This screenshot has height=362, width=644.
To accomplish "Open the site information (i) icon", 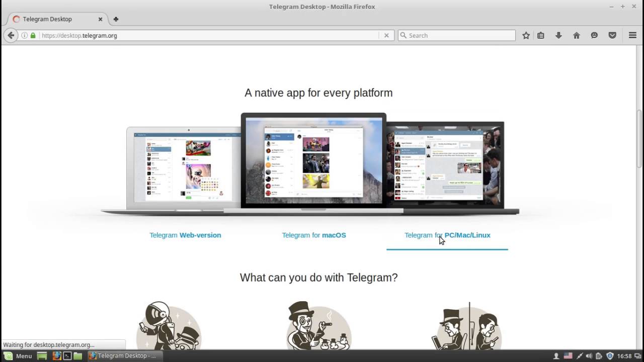I will pos(24,35).
